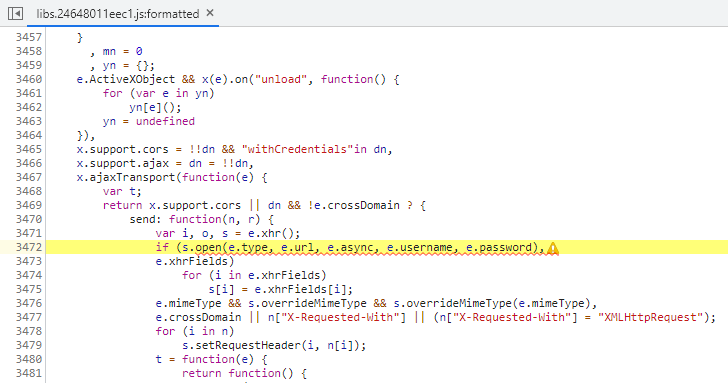Viewport: 728px width, 383px height.
Task: Set breakpoint on line number 3480
Action: 29,359
